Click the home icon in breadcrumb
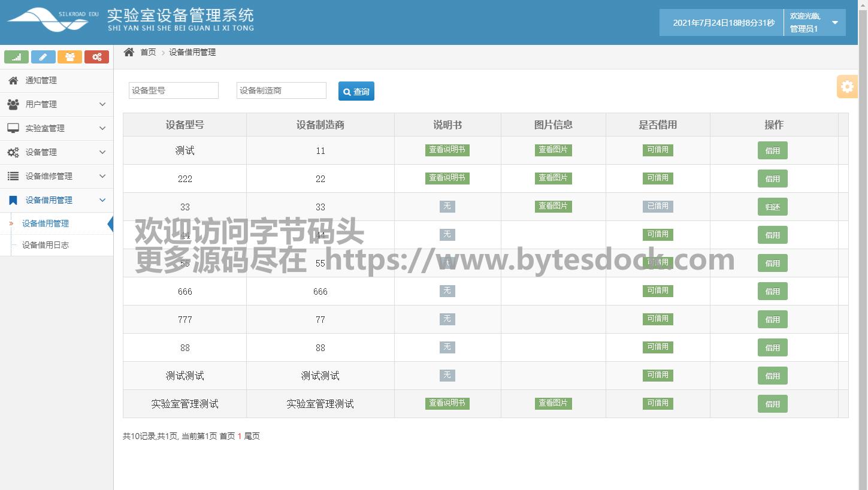Viewport: 868px width, 490px height. pos(129,52)
